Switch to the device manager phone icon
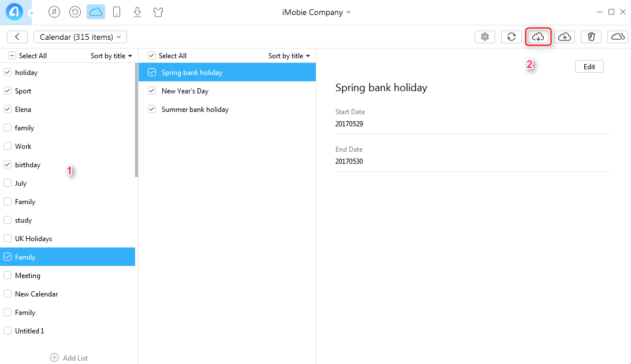631x364 pixels. 117,12
